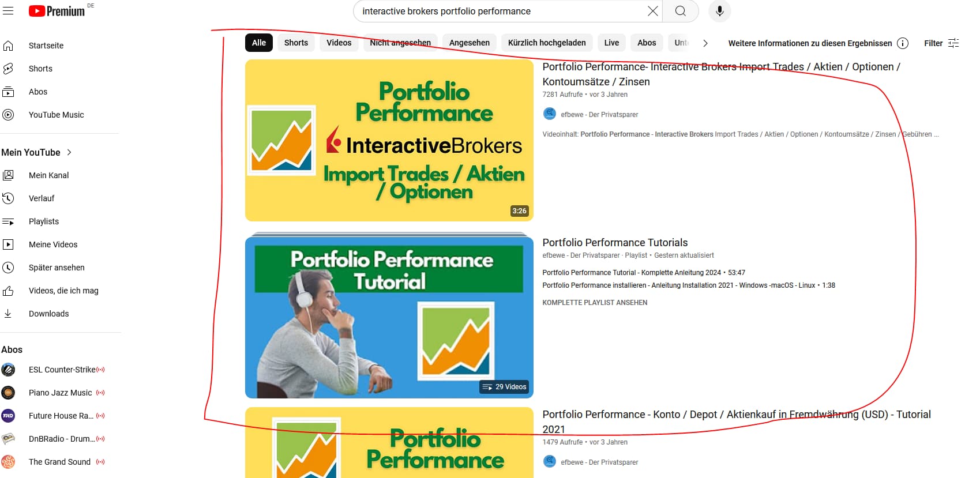The height and width of the screenshot is (478, 980).
Task: Click the magnifier search button
Action: [x=681, y=11]
